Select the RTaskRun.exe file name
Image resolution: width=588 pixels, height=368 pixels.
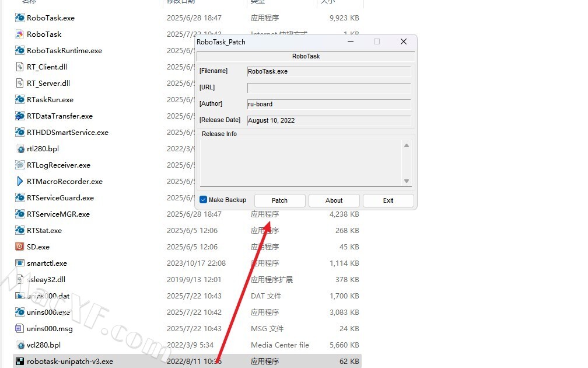point(50,99)
